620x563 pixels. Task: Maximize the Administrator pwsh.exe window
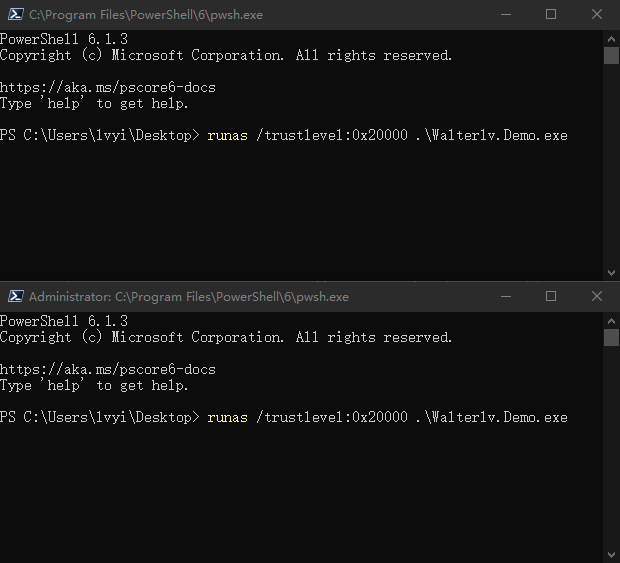(x=551, y=296)
